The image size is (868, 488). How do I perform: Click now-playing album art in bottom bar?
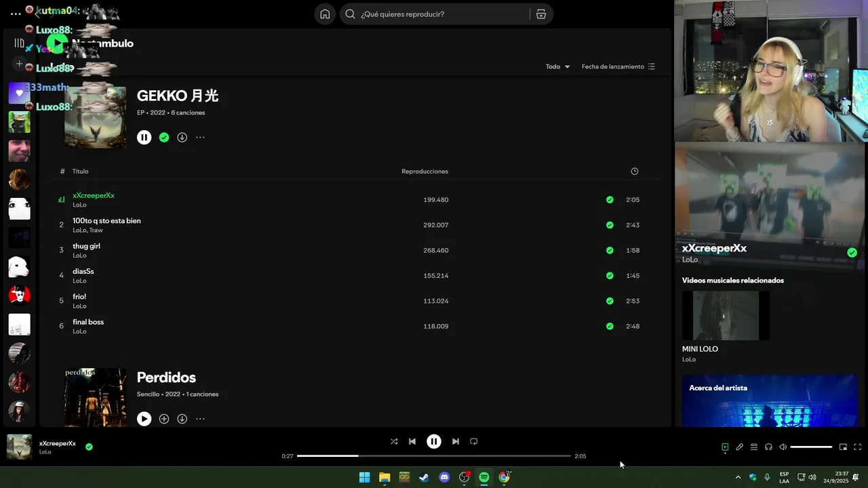coord(19,447)
